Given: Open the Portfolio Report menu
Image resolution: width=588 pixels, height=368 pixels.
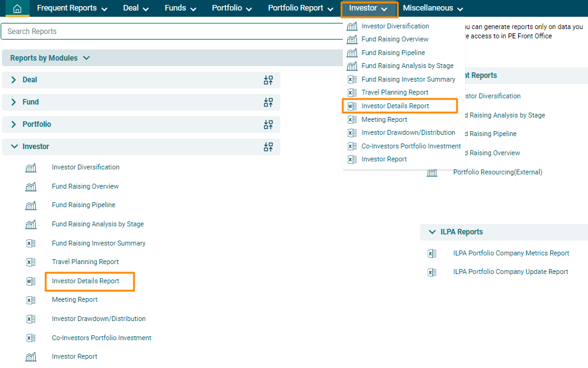Looking at the screenshot, I should tap(300, 9).
